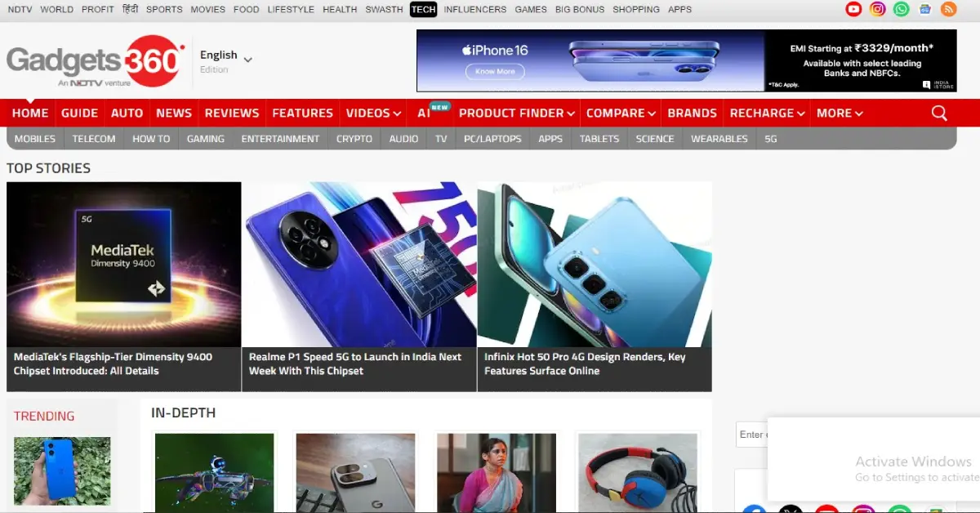Screen dimensions: 980x513
Task: Expand the RECHARGE menu
Action: (x=768, y=113)
